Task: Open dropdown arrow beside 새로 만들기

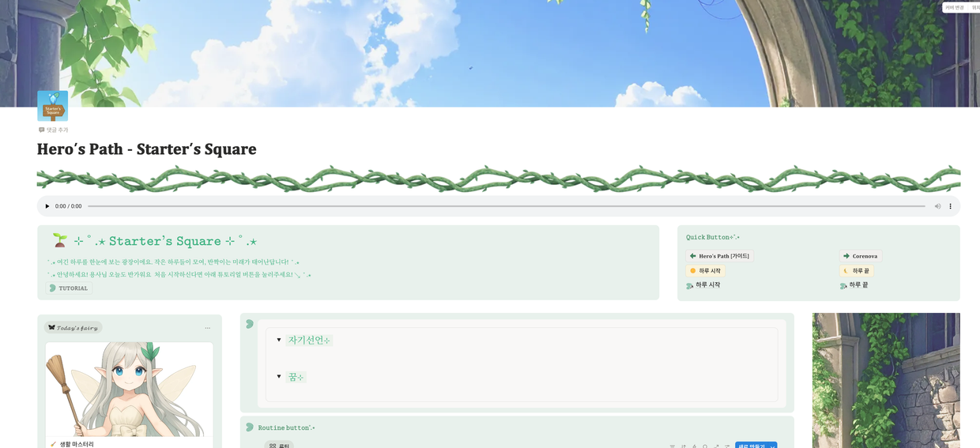Action: coord(772,446)
